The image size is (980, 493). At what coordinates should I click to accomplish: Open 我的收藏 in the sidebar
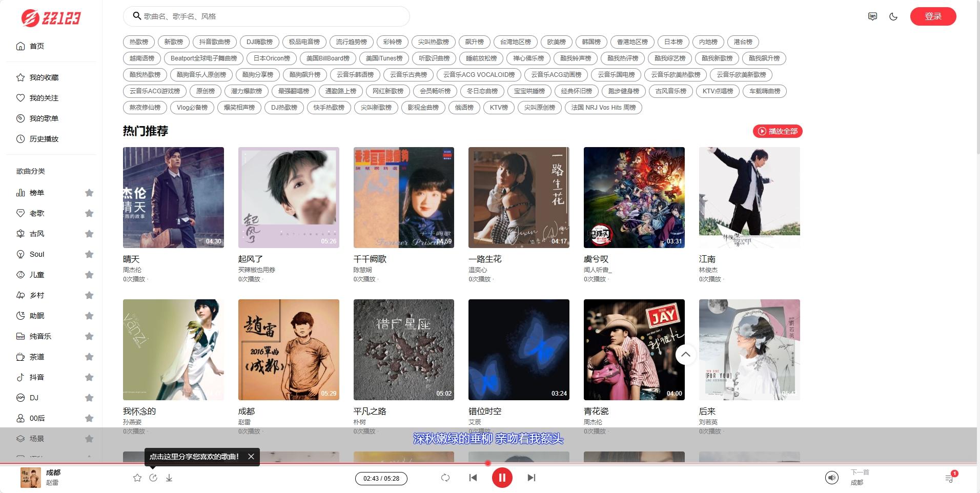(44, 77)
